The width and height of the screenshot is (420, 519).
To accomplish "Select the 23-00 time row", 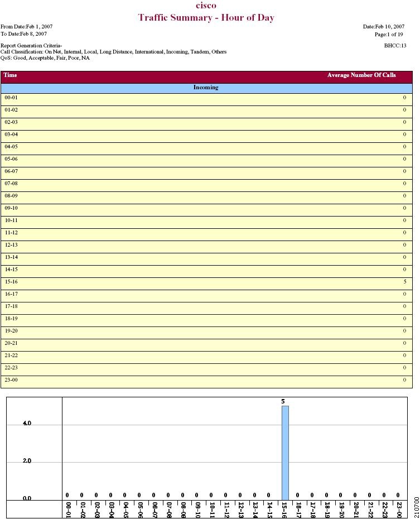I will click(x=206, y=382).
